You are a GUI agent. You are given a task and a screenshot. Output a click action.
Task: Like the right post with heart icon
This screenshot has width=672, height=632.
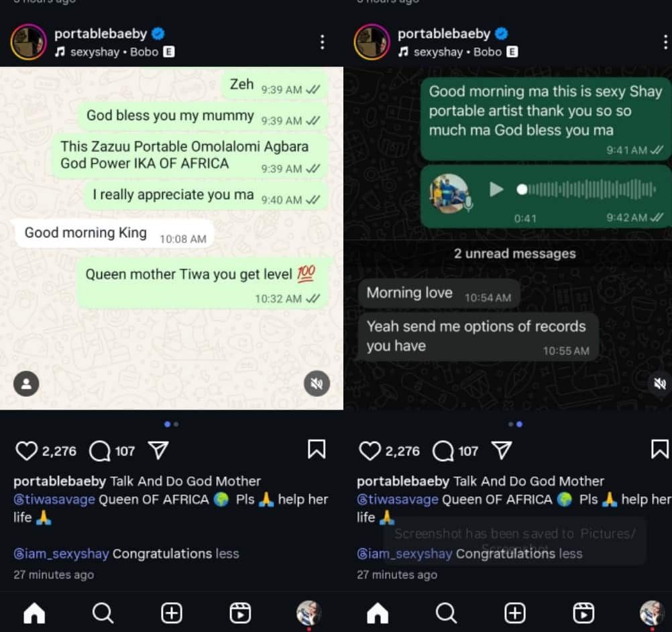pyautogui.click(x=370, y=451)
